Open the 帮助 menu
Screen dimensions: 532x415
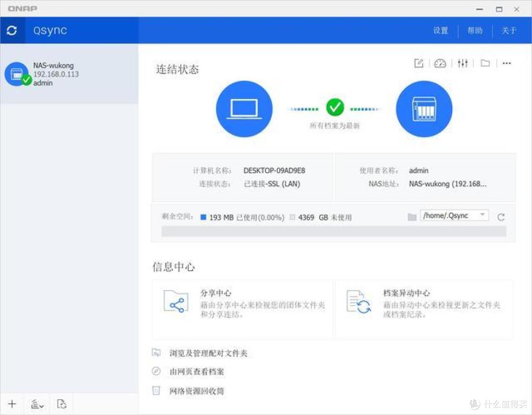(x=475, y=31)
